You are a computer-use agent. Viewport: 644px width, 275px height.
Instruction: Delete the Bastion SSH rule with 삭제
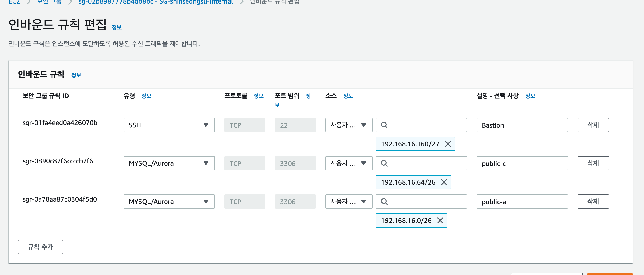(x=593, y=125)
